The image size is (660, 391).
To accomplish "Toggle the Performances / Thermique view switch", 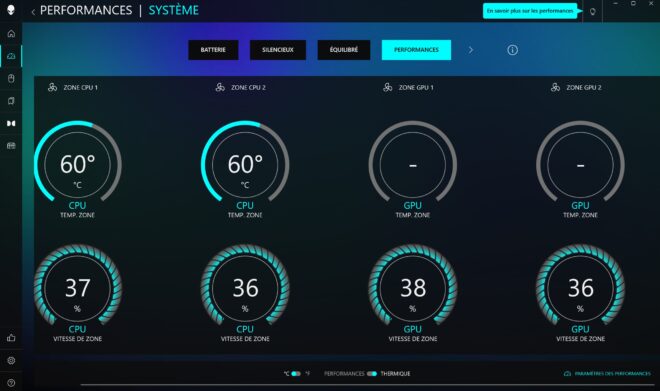I will tap(372, 373).
